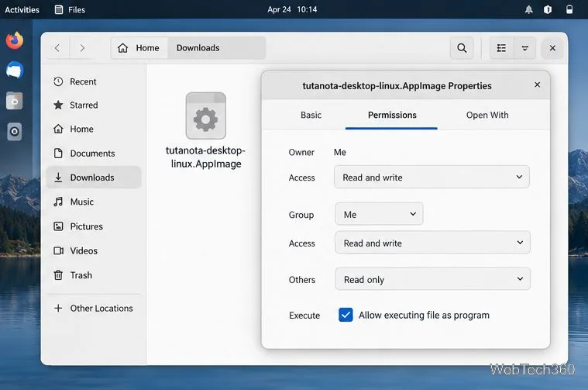Open Documents in the sidebar
Viewport: 588px width, 390px height.
[94, 154]
